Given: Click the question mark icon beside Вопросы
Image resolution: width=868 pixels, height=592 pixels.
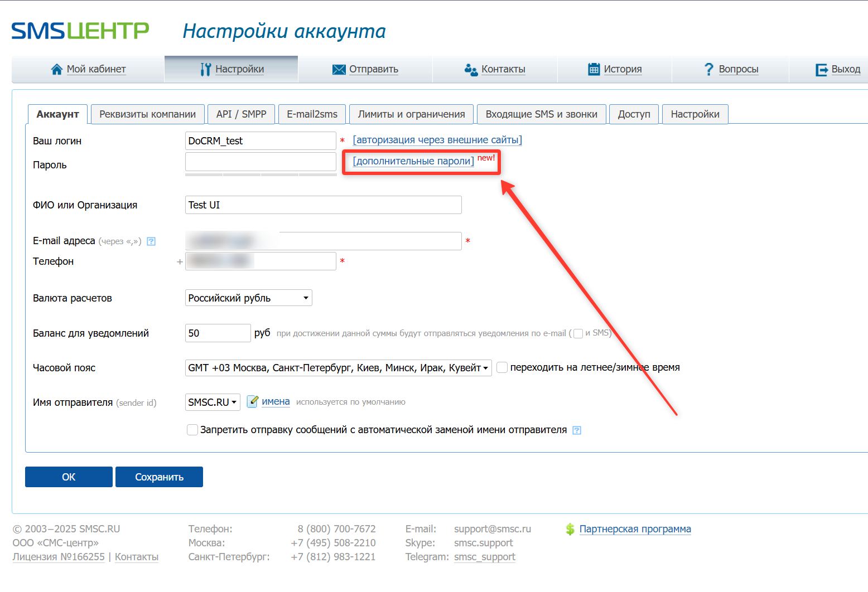Looking at the screenshot, I should tap(708, 69).
